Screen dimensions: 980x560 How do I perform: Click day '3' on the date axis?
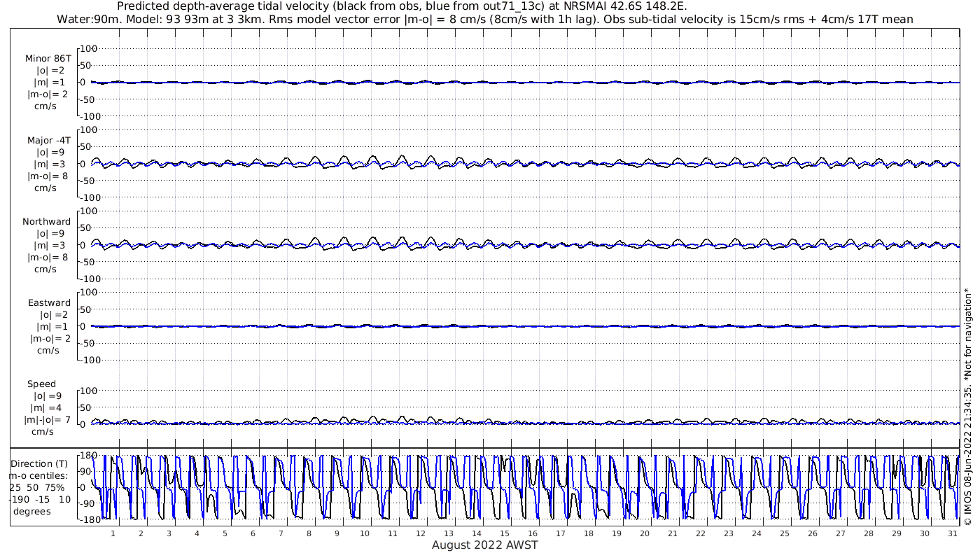click(169, 533)
